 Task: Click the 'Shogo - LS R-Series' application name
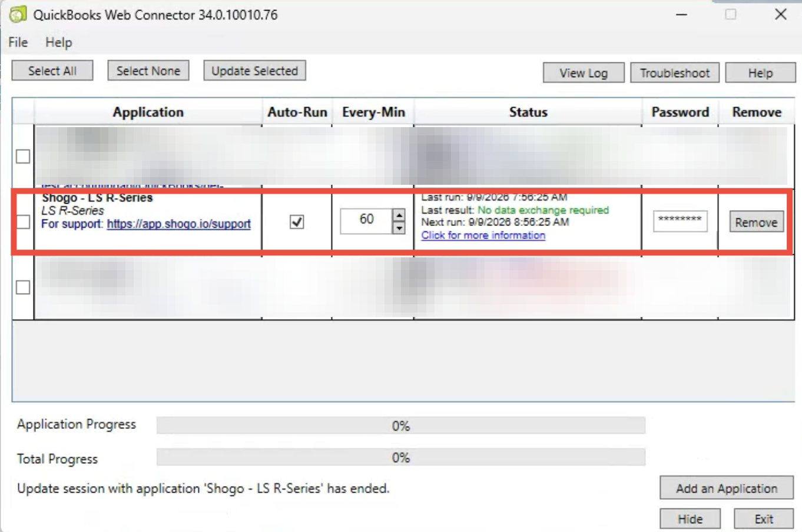click(x=97, y=198)
